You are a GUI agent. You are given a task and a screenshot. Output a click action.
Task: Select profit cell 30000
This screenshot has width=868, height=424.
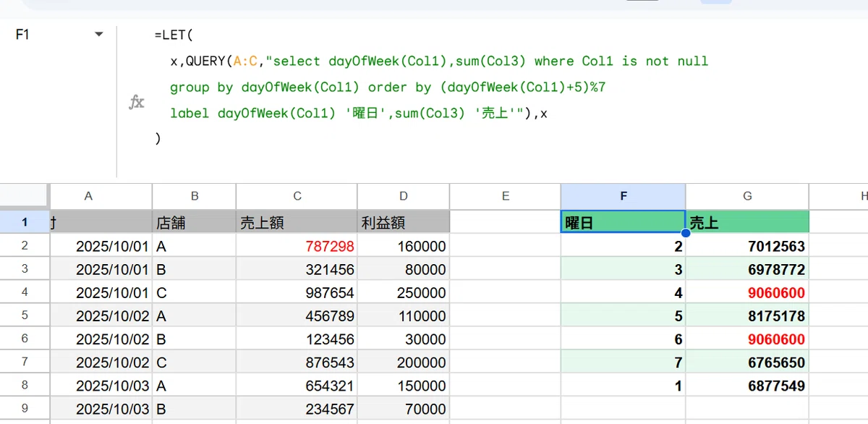click(x=404, y=339)
